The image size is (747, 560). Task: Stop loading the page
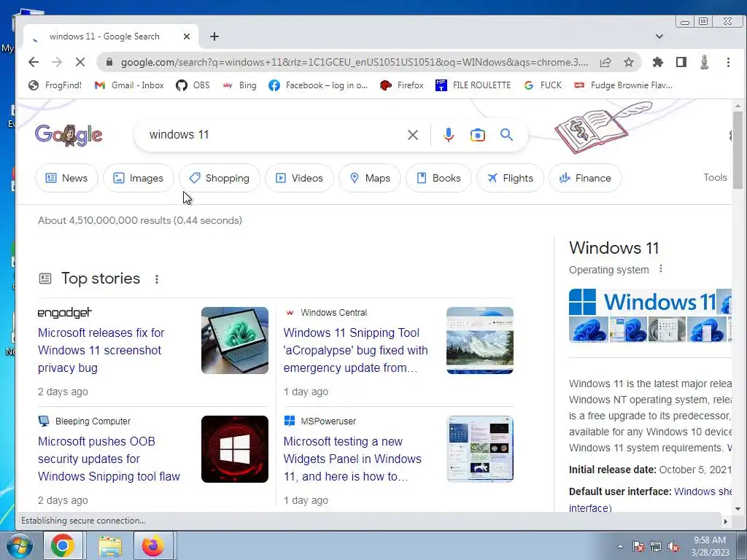pyautogui.click(x=80, y=62)
